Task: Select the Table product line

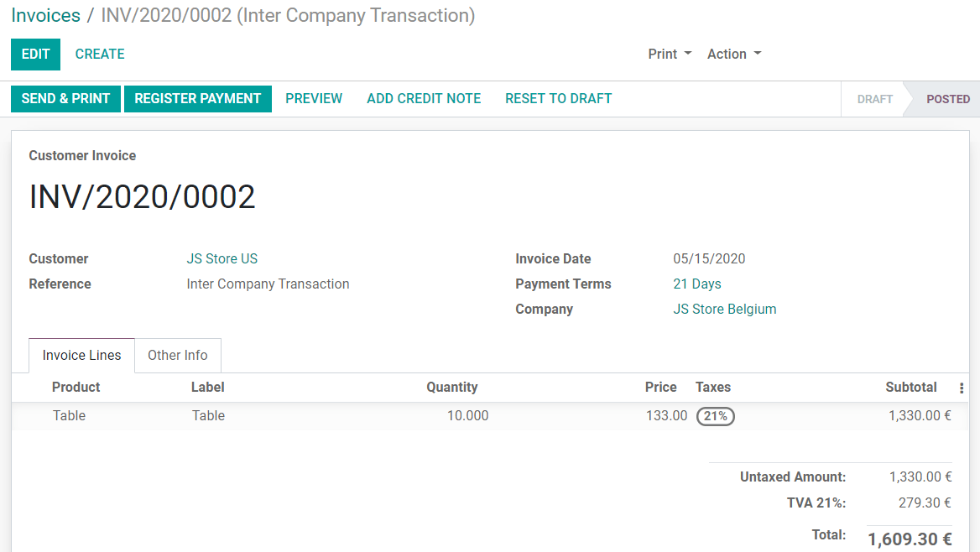Action: pos(69,416)
